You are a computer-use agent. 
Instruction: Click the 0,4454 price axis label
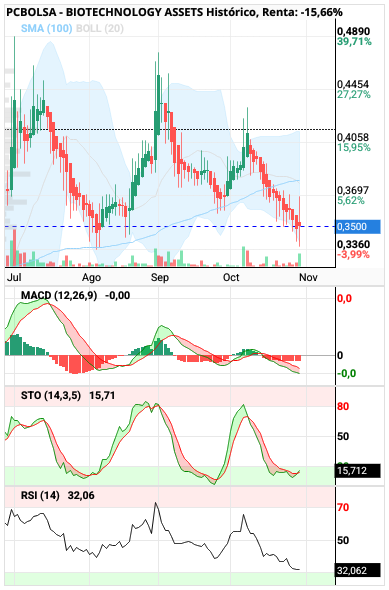(353, 84)
